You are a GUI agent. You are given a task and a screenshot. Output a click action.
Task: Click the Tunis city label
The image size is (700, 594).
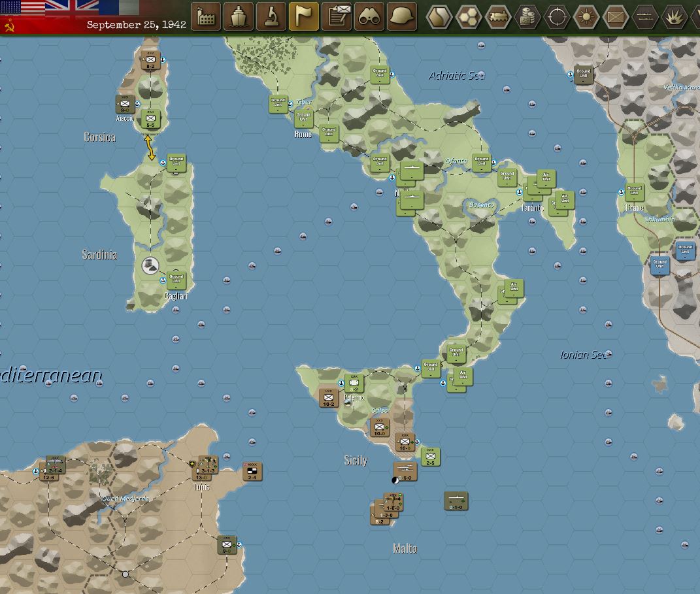point(202,487)
